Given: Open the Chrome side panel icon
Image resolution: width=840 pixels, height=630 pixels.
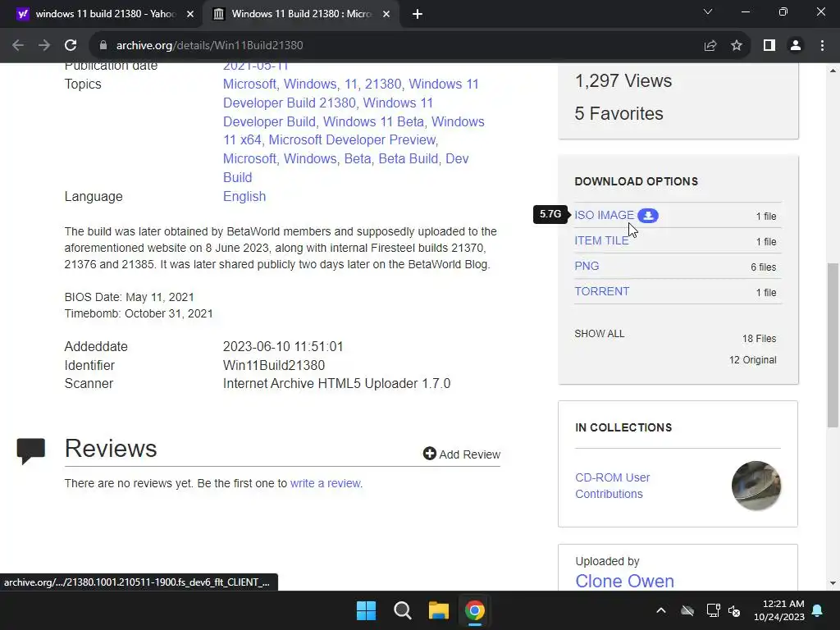Looking at the screenshot, I should click(769, 46).
